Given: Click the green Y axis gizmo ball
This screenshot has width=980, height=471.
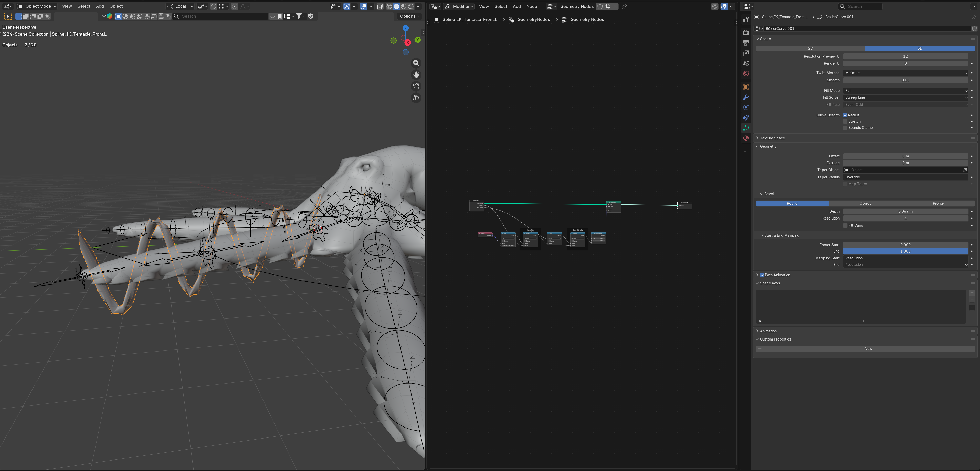Looking at the screenshot, I should [418, 40].
